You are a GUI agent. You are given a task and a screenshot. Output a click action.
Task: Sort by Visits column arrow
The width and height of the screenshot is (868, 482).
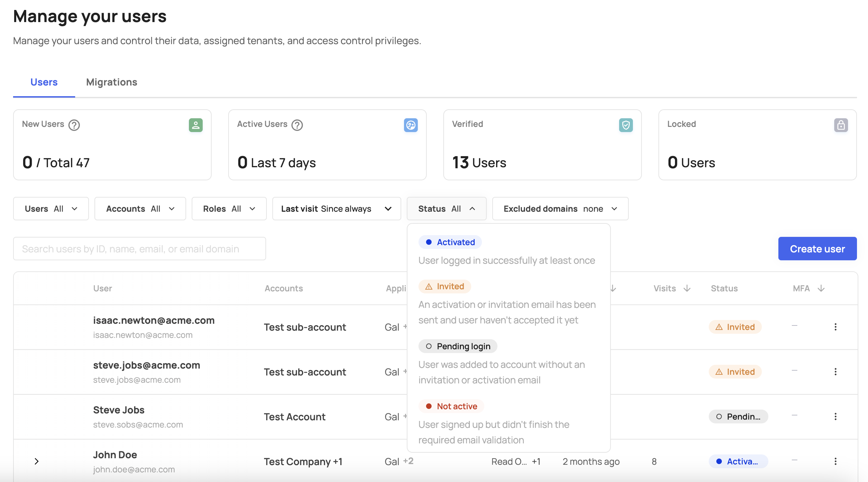(687, 288)
